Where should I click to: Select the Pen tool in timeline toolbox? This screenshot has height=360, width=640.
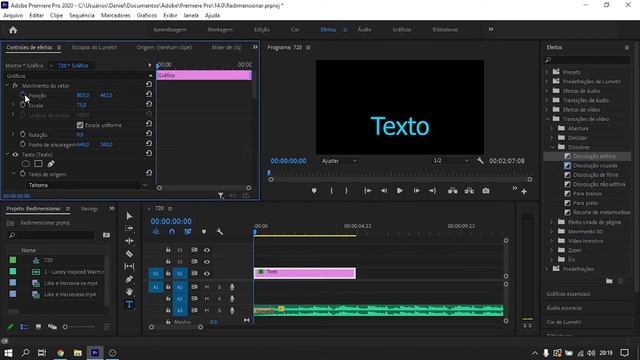129,279
